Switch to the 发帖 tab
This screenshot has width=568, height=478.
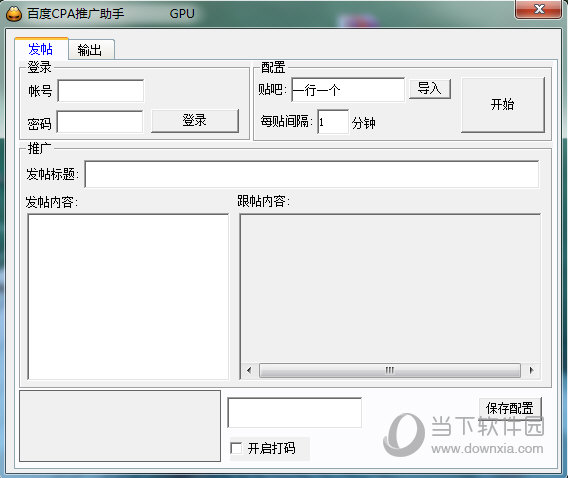click(x=41, y=49)
